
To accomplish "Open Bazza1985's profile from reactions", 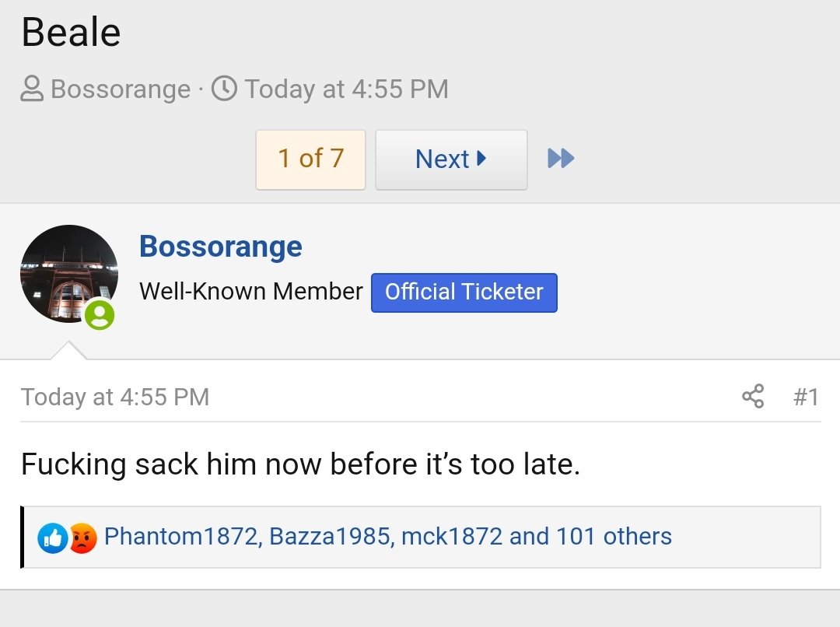I will click(330, 537).
